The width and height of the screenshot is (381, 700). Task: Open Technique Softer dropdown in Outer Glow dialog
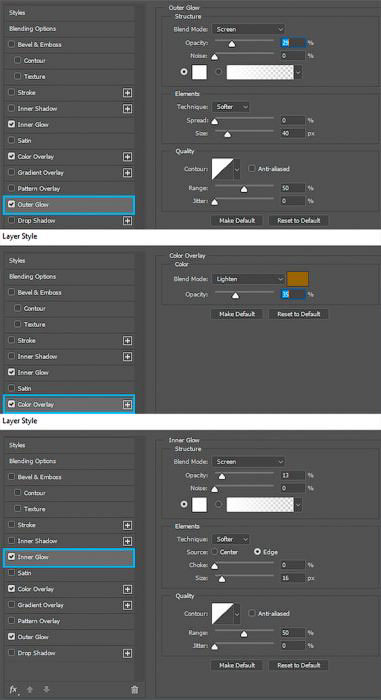click(231, 107)
